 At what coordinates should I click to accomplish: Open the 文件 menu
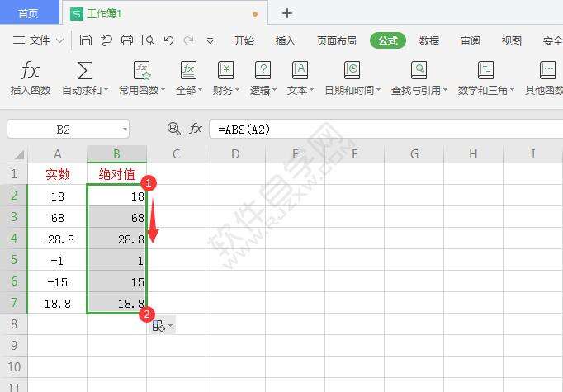click(40, 40)
